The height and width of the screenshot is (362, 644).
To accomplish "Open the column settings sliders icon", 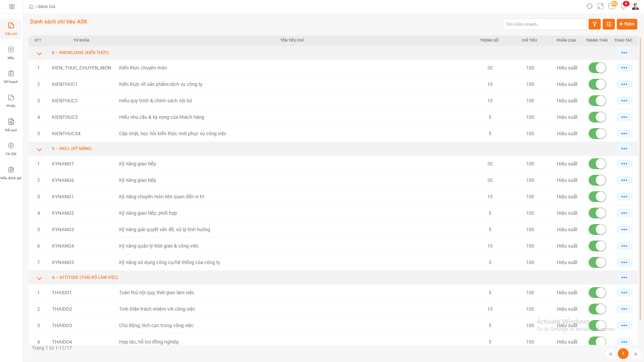I will pyautogui.click(x=608, y=24).
